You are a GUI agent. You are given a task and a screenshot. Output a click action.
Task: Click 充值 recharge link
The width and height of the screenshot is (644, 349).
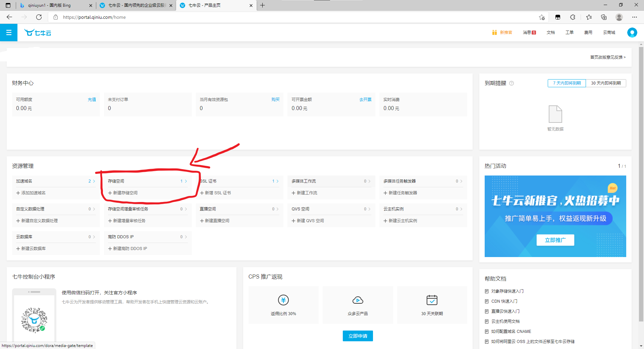point(92,100)
